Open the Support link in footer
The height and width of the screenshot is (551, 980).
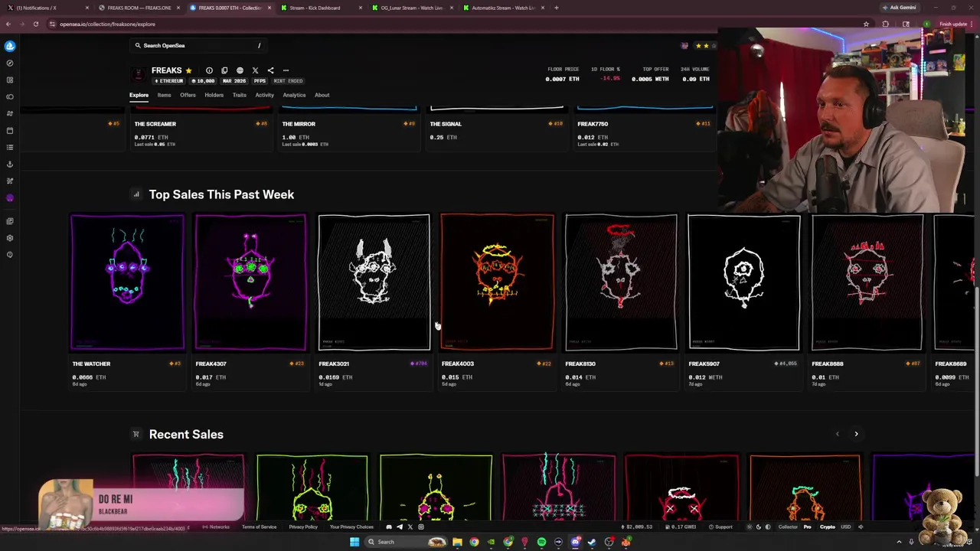coord(720,527)
